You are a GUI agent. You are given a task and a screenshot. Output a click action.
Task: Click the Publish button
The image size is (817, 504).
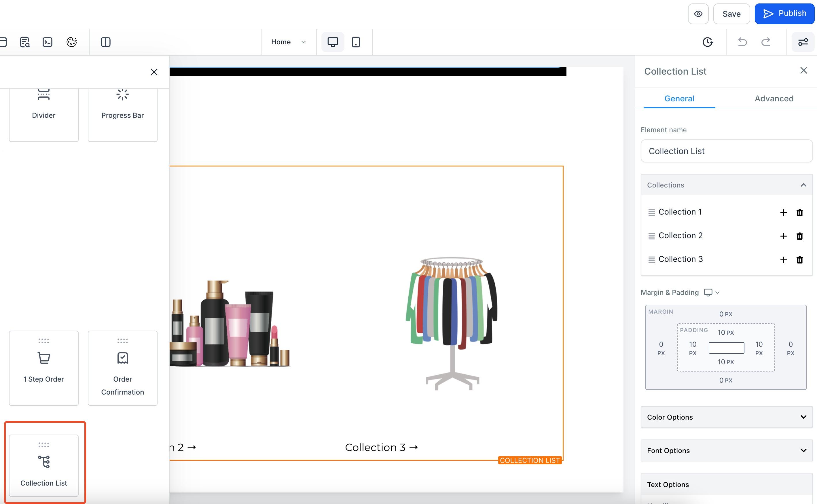click(784, 14)
